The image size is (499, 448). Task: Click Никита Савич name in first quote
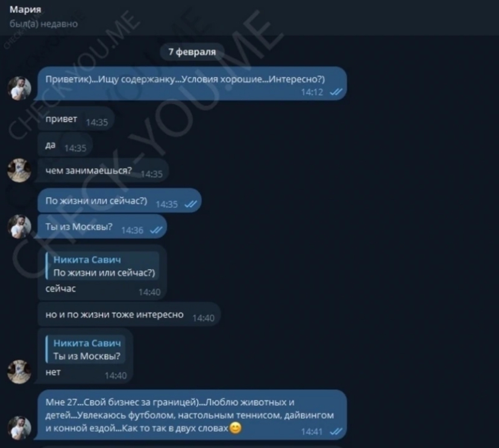click(87, 260)
